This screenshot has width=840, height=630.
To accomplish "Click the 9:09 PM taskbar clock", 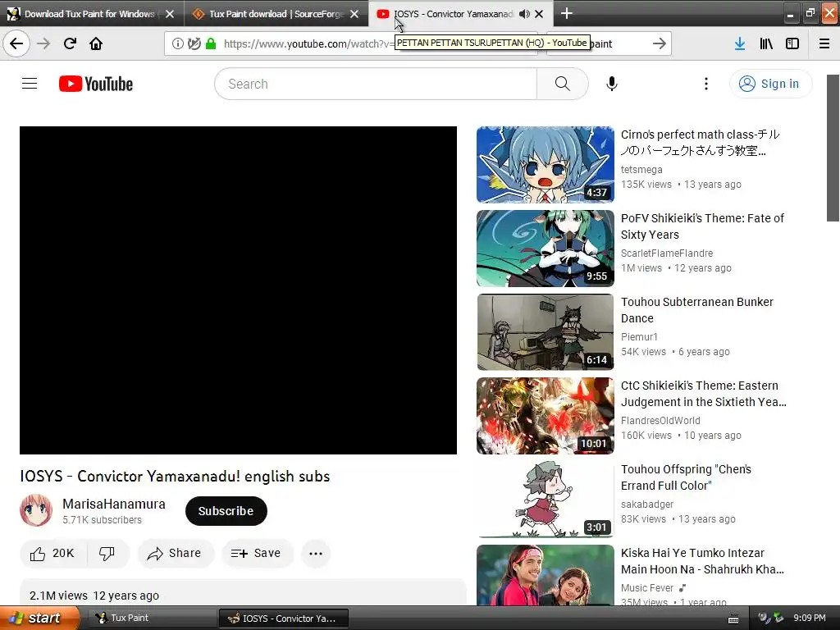I will coord(810,619).
